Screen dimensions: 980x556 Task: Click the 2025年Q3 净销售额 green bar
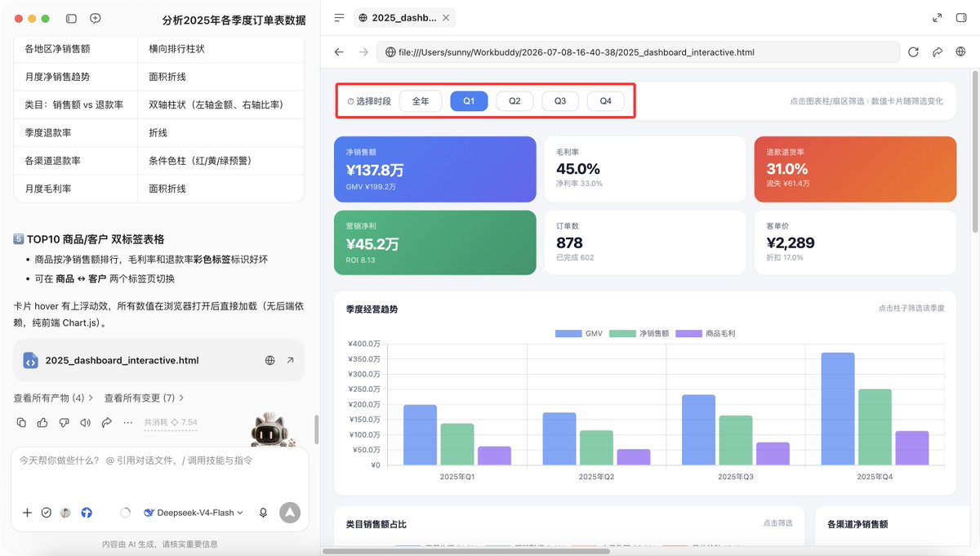pos(736,440)
